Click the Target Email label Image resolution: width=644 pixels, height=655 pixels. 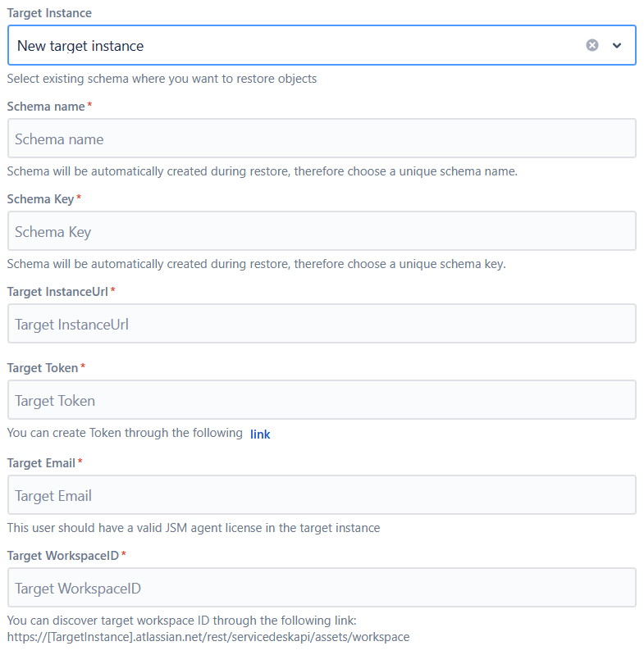point(45,463)
